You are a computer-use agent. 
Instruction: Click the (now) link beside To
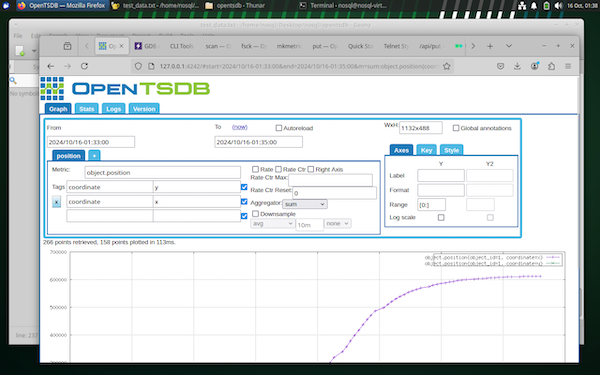click(x=240, y=127)
